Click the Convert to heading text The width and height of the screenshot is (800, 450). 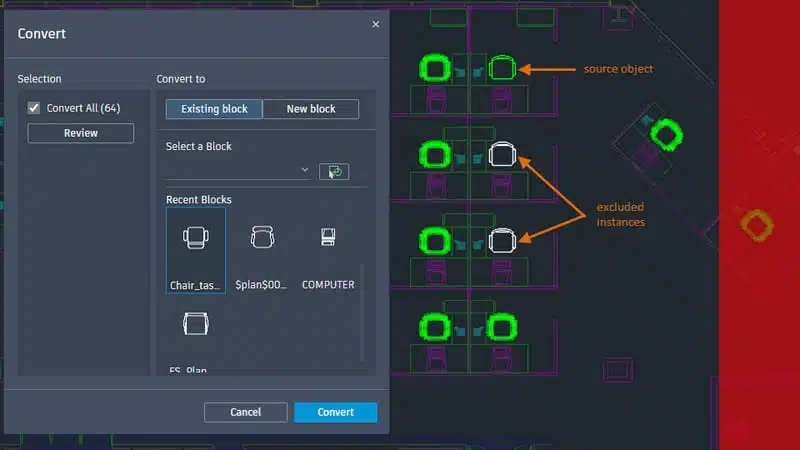[x=181, y=79]
